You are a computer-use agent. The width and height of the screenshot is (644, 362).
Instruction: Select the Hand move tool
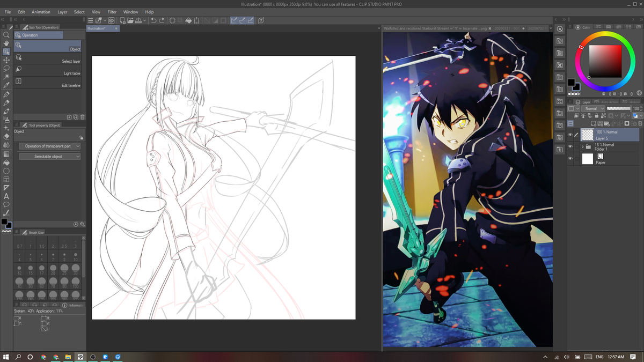click(x=6, y=43)
